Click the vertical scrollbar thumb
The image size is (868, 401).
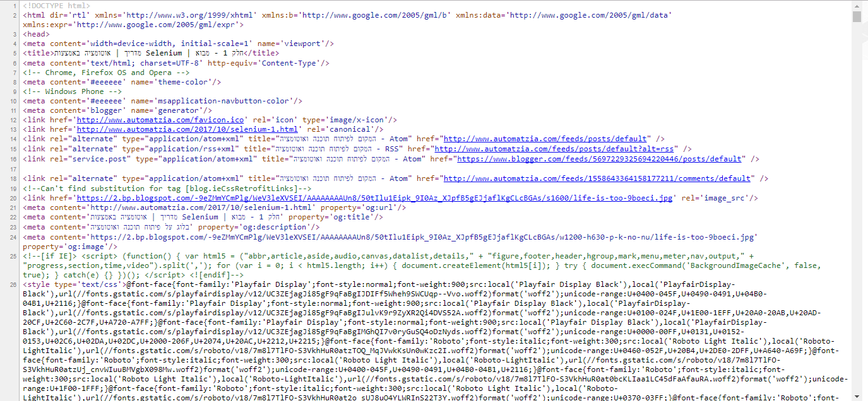click(x=857, y=17)
